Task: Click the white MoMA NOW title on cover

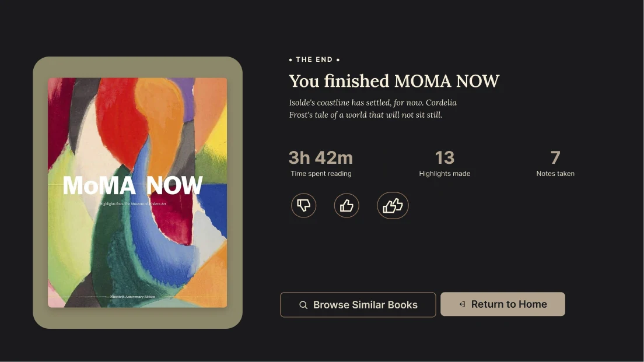Action: tap(132, 185)
